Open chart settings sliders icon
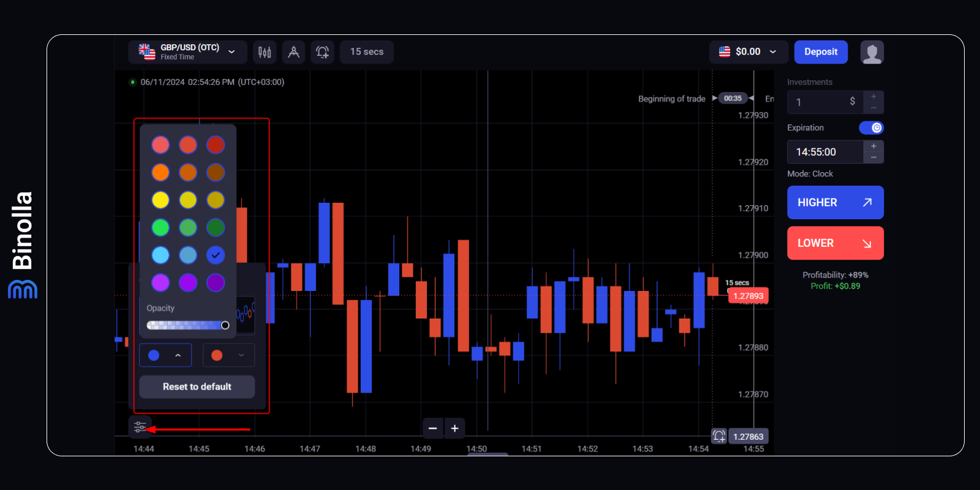This screenshot has height=490, width=980. tap(140, 427)
